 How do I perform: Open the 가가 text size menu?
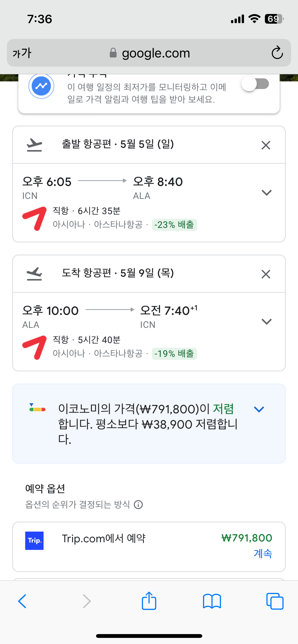pyautogui.click(x=22, y=53)
